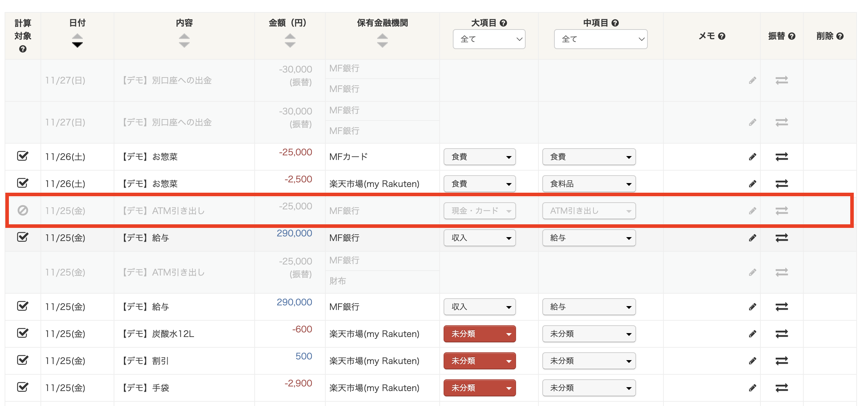The height and width of the screenshot is (406, 868).
Task: Open 大項目 食費 dropdown for お惣菜 MFカード row
Action: tap(479, 157)
